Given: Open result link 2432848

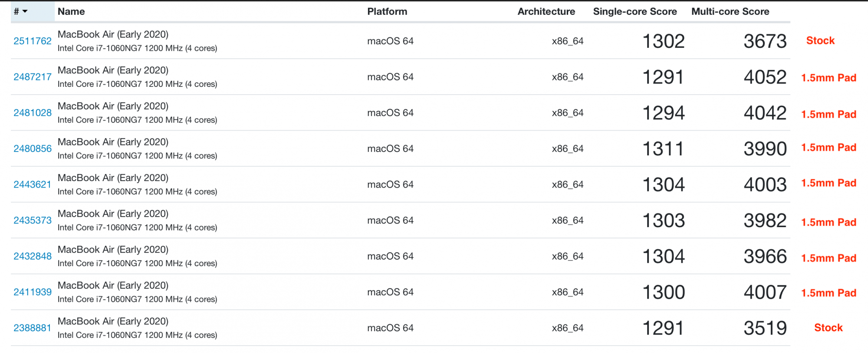Looking at the screenshot, I should tap(33, 256).
